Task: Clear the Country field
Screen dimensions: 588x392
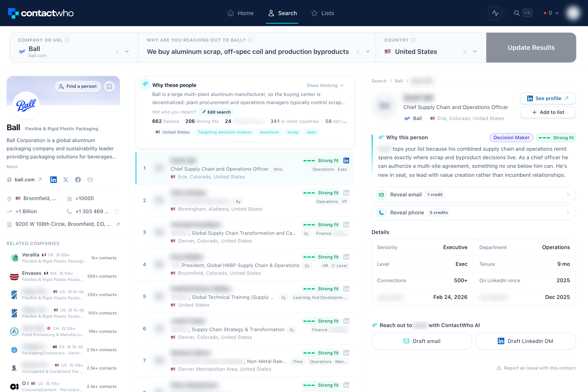Action: click(x=464, y=52)
